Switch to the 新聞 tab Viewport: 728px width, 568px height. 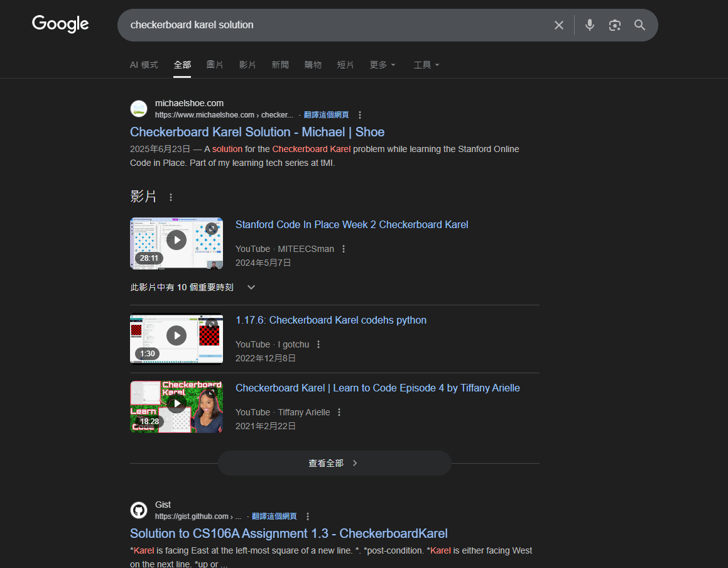[x=280, y=65]
